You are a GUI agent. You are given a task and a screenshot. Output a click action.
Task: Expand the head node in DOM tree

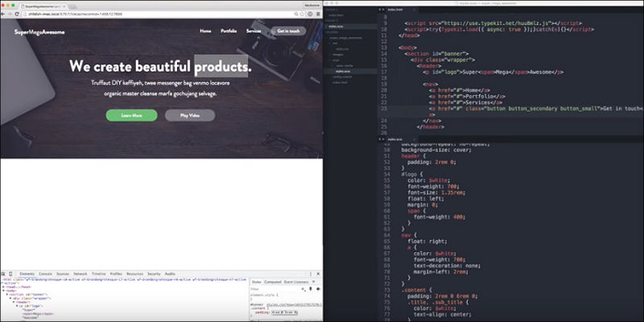click(x=4, y=287)
